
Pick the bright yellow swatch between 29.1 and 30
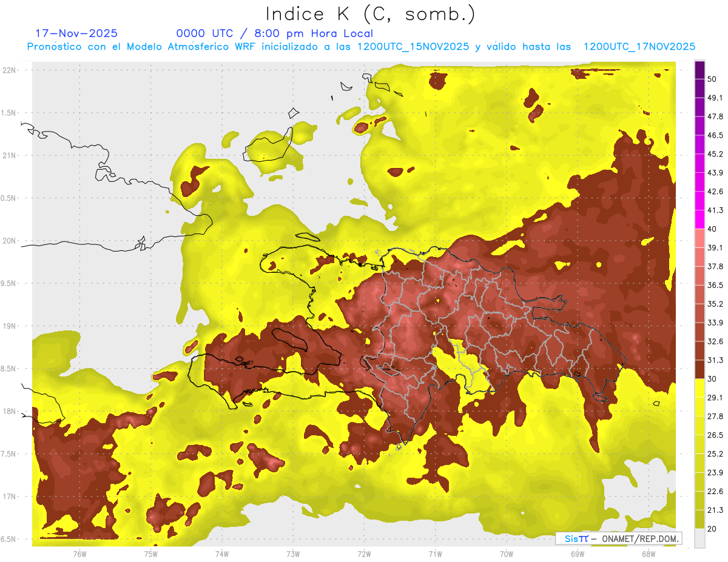[699, 388]
